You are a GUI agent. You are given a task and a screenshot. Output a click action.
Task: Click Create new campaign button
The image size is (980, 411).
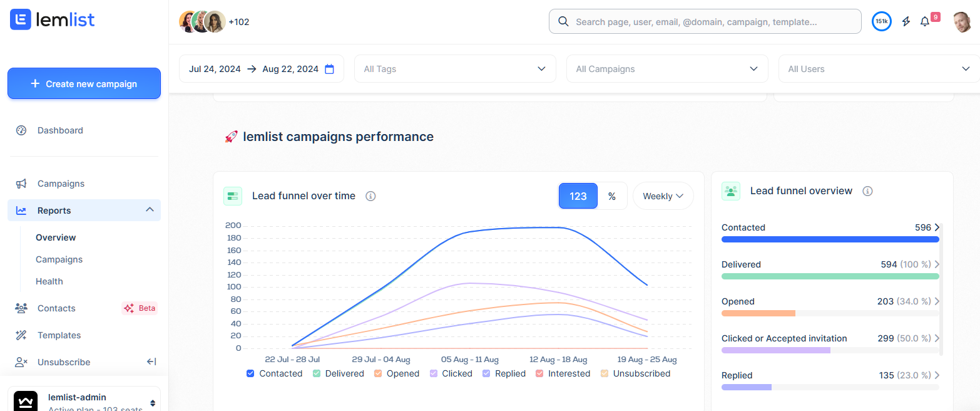[84, 83]
